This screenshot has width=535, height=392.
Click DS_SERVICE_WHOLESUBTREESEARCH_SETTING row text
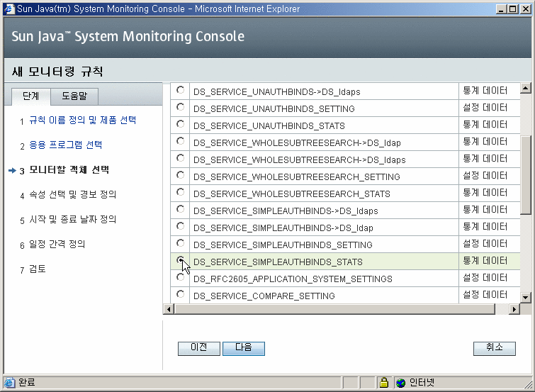click(296, 177)
